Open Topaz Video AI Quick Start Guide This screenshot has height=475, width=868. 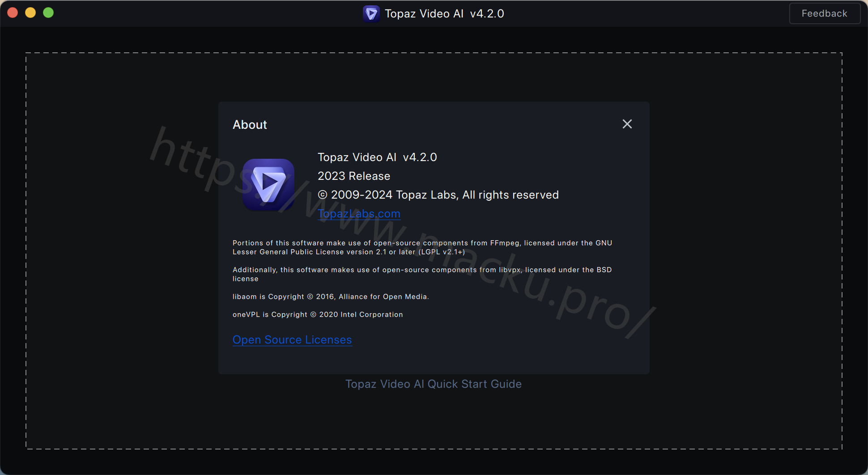(434, 384)
